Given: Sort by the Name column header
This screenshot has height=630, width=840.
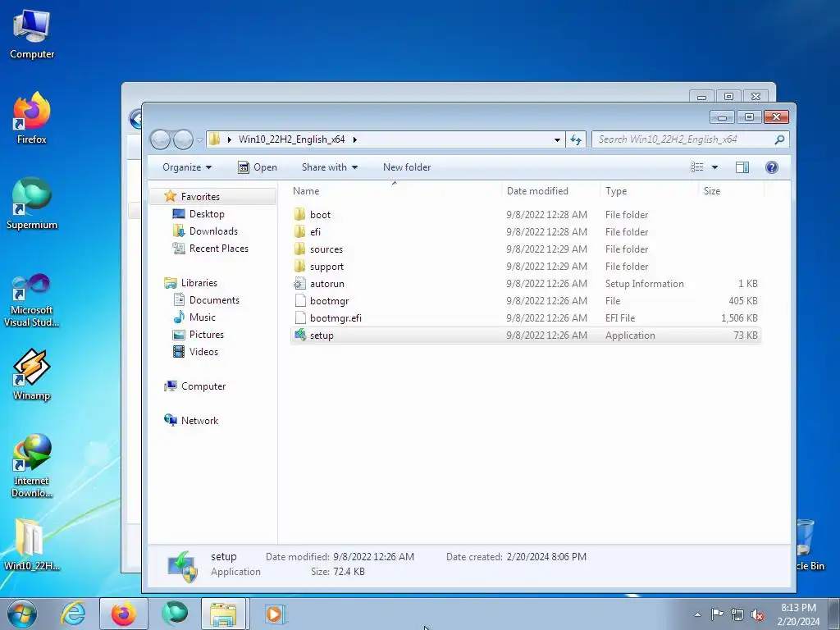Looking at the screenshot, I should click(395, 190).
